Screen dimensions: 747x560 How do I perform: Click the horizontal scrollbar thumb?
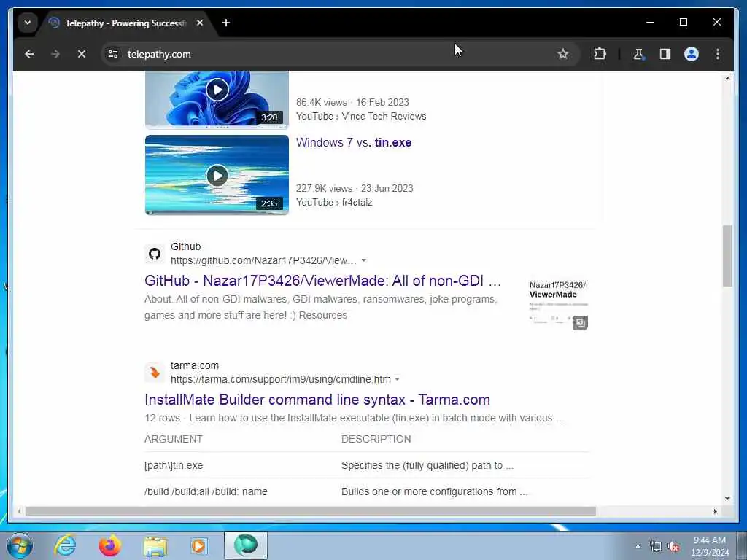[311, 511]
